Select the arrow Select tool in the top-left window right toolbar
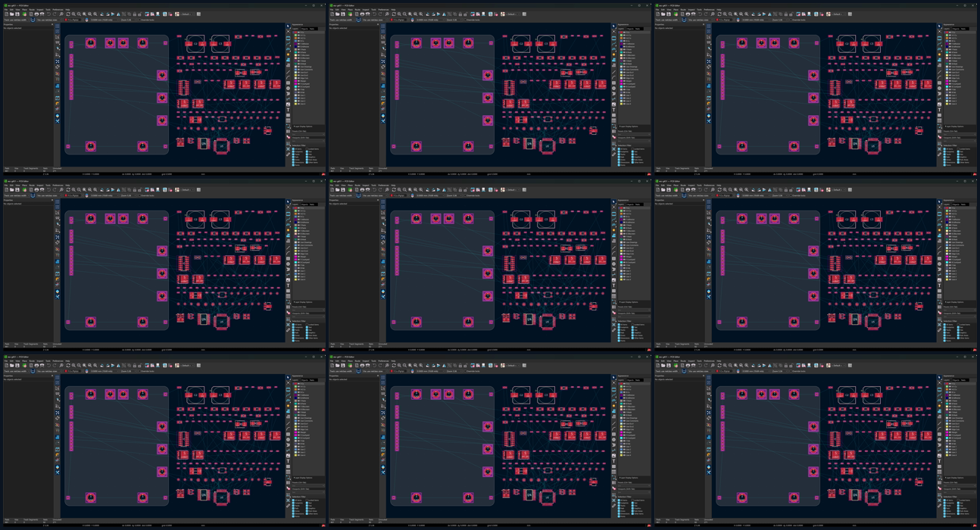 tap(288, 26)
